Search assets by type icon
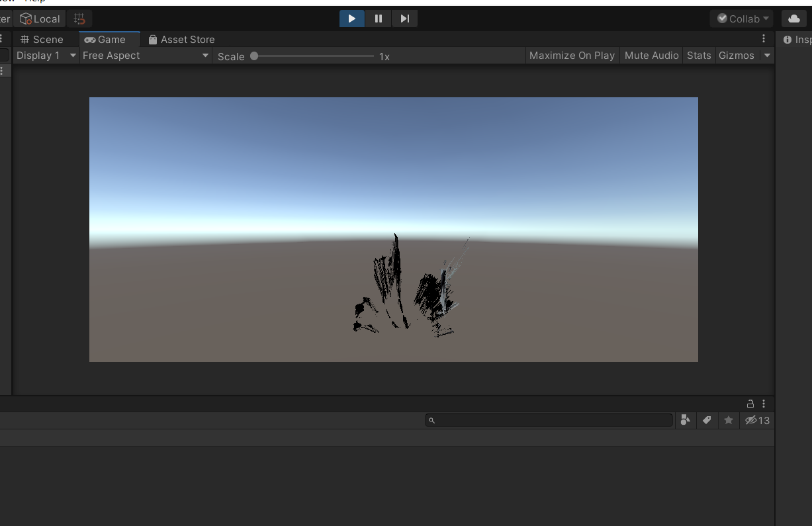Image resolution: width=812 pixels, height=526 pixels. pos(686,420)
